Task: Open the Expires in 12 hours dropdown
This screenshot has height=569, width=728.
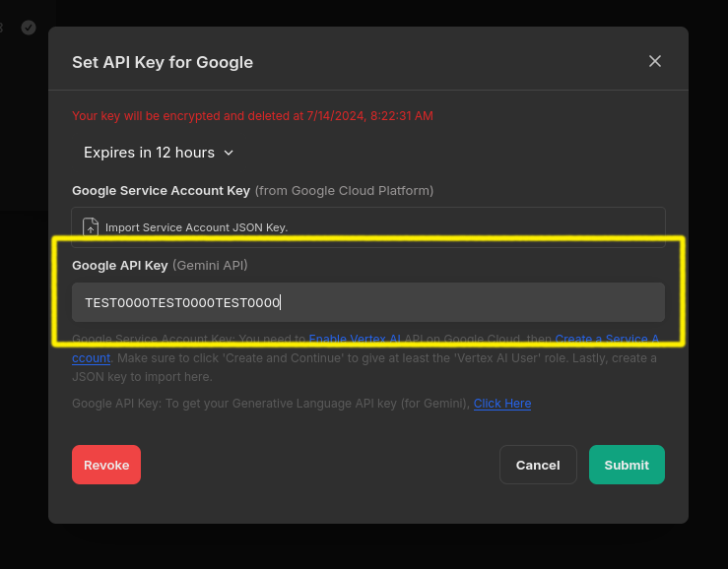Action: (158, 153)
